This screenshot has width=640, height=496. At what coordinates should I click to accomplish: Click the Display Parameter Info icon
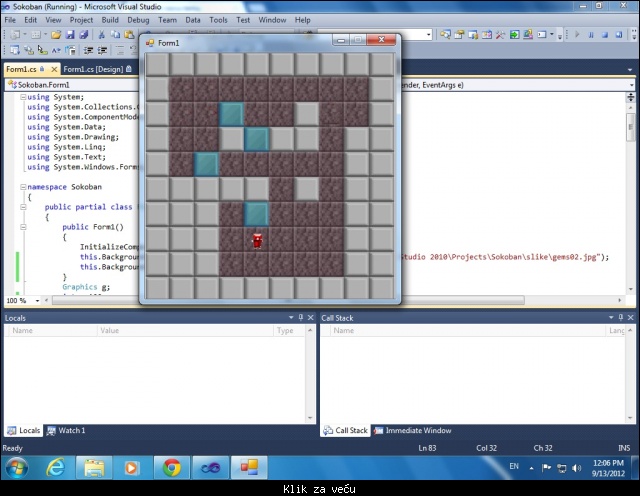29,50
